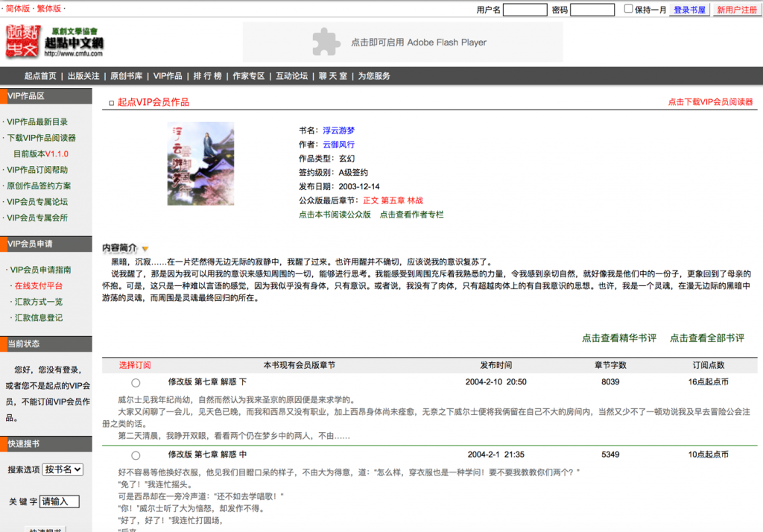
Task: Click the 发布时间 column header
Action: click(x=496, y=365)
